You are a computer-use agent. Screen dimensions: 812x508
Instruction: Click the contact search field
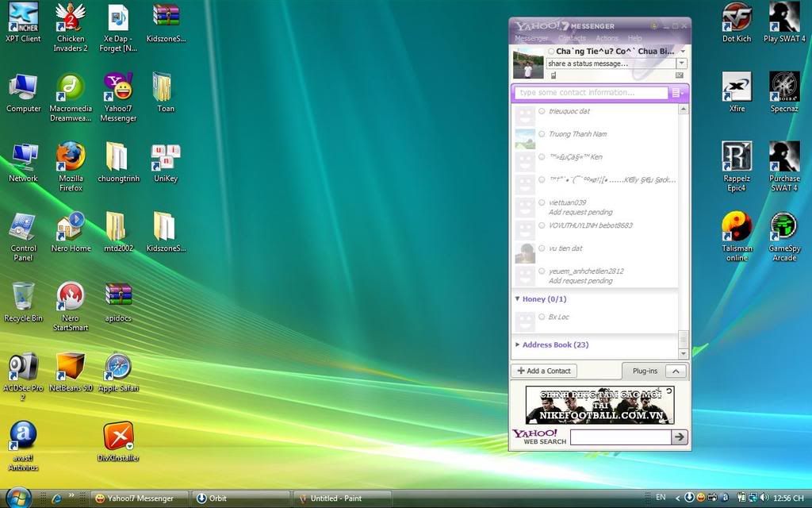coord(592,93)
